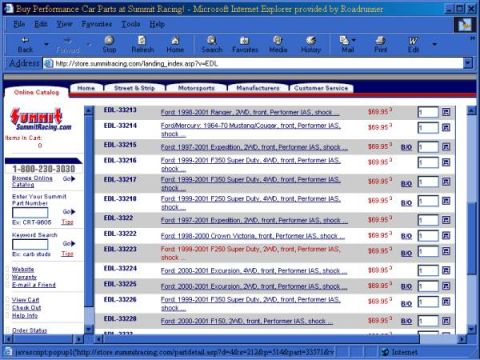Go to Home via toolbar icon
Screen dimensions: 480x360
point(175,45)
